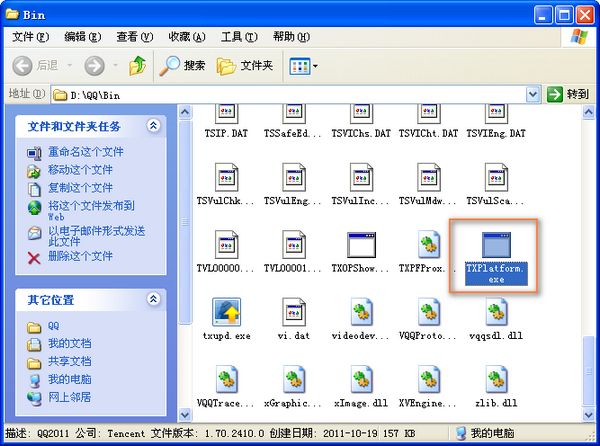
Task: Click 以电子邮件形式发送此文件 link
Action: click(x=96, y=236)
